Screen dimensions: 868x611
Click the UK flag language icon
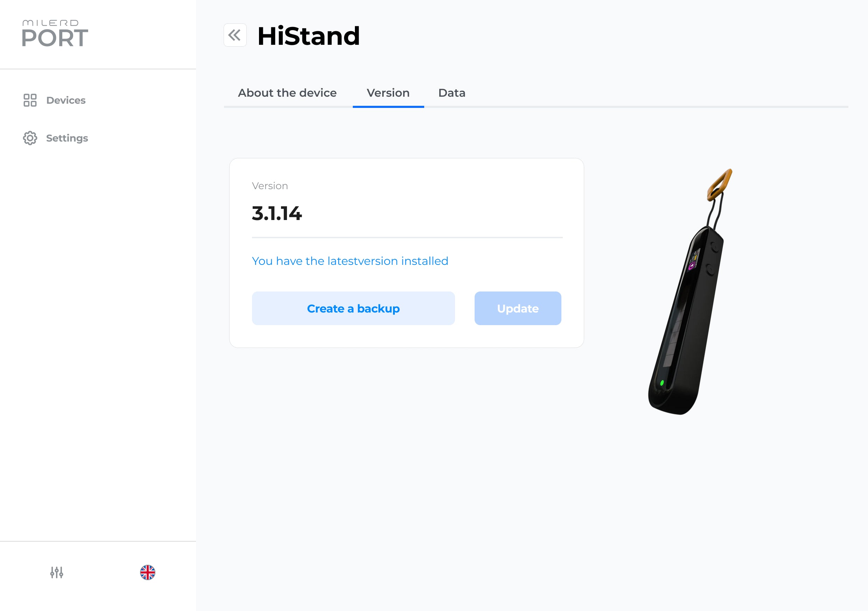(147, 572)
